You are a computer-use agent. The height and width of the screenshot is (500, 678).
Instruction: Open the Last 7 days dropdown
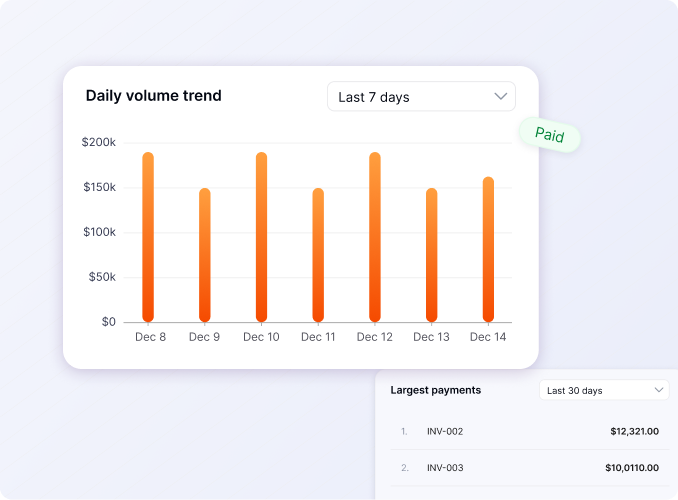[421, 97]
